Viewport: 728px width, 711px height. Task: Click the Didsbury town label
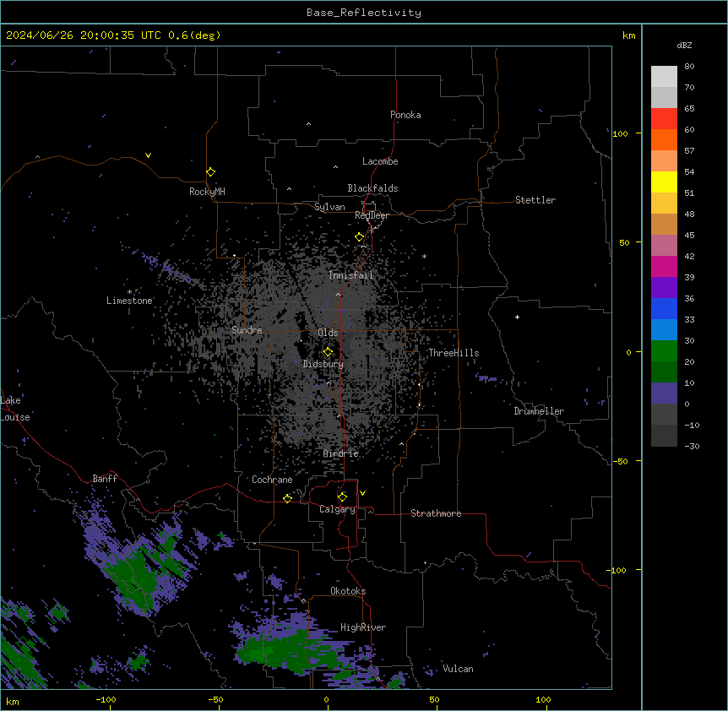tap(323, 364)
